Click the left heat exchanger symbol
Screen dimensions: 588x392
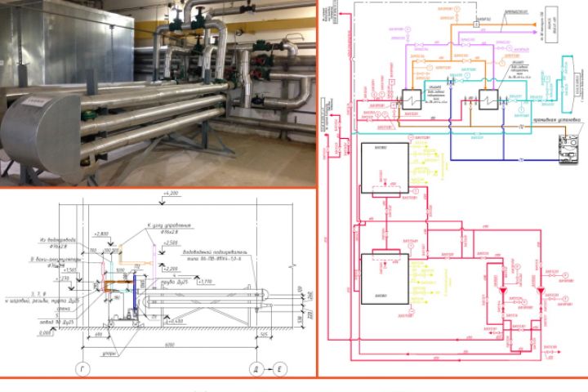412,100
